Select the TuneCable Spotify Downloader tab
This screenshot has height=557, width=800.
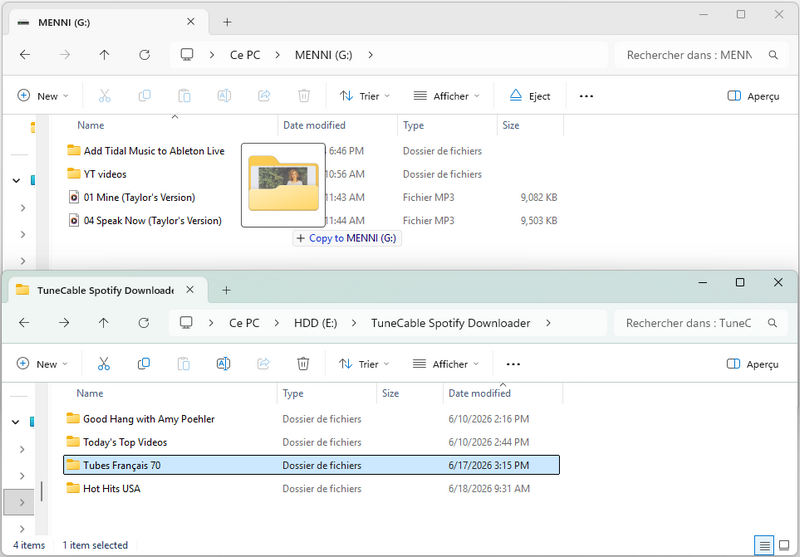(105, 290)
